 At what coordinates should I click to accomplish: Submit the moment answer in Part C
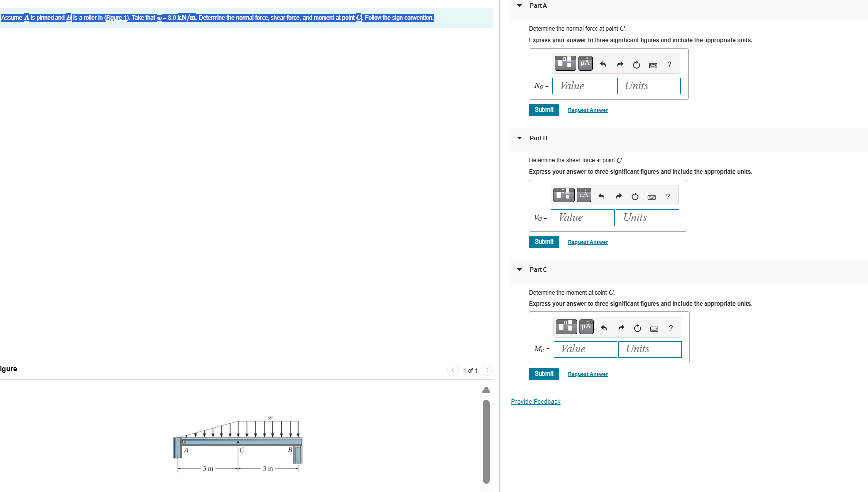click(x=543, y=374)
